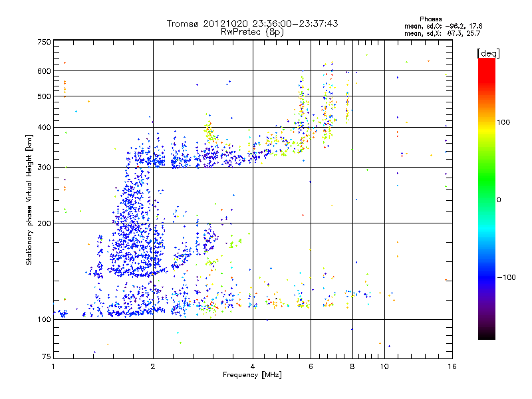Select the "mean, sd,X: 87.3, 25.7" line
This screenshot has width=532, height=399.
(442, 33)
